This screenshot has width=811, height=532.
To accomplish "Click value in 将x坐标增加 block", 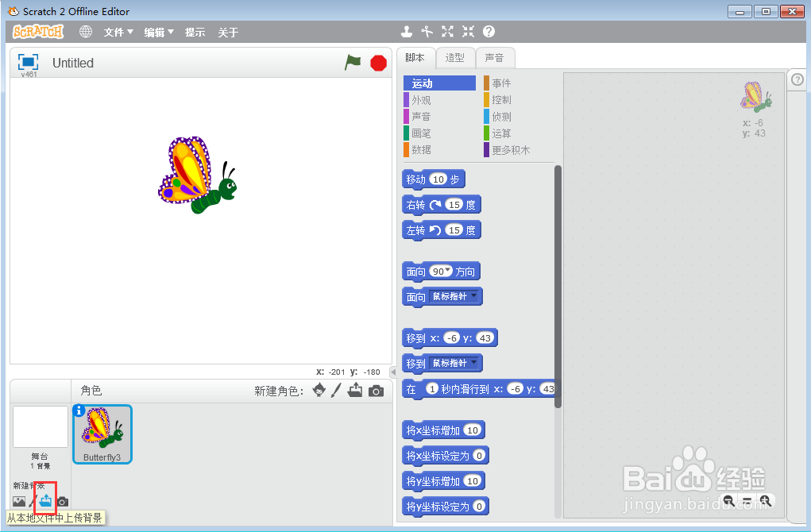I will click(472, 430).
